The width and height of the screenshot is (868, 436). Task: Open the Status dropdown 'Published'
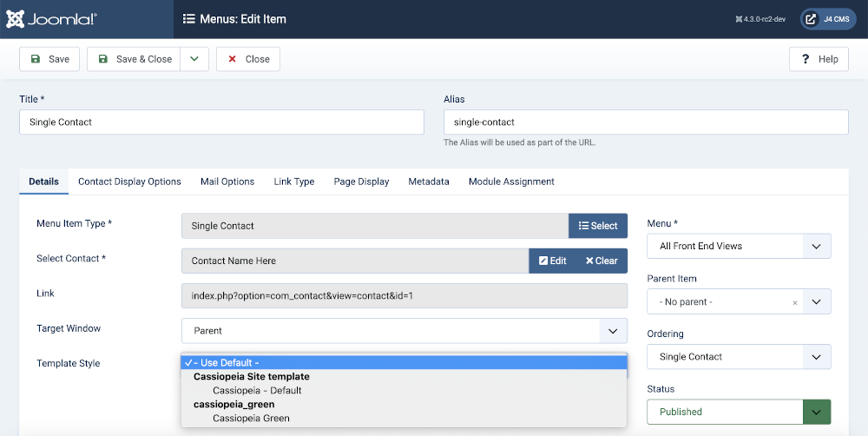(x=739, y=412)
